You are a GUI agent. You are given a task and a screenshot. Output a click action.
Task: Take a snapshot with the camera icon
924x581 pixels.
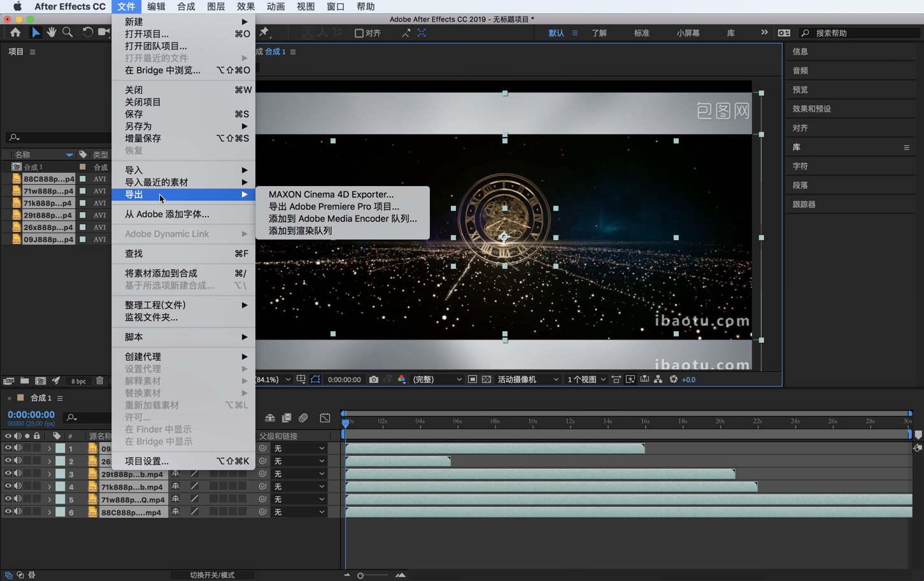point(374,379)
